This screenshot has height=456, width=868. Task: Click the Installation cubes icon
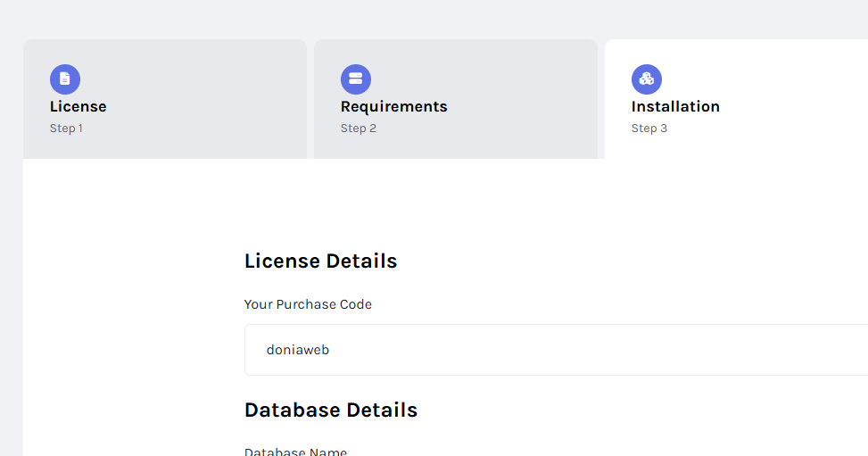647,79
